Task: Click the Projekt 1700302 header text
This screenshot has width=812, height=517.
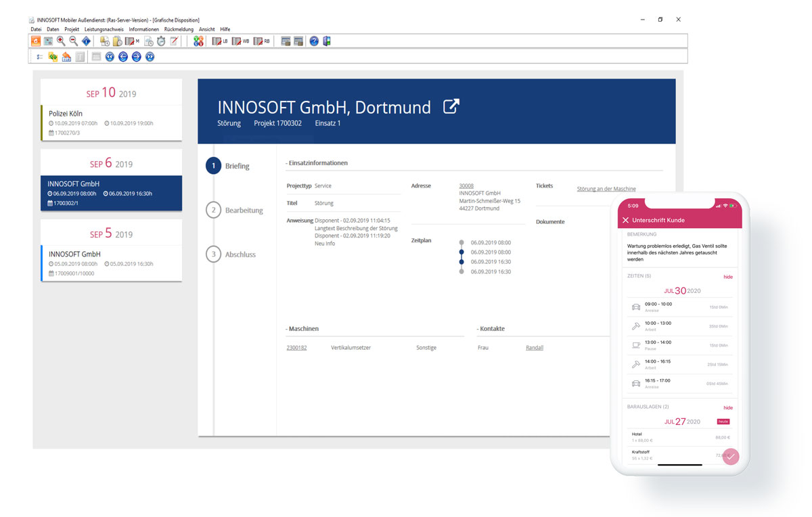Action: point(277,124)
